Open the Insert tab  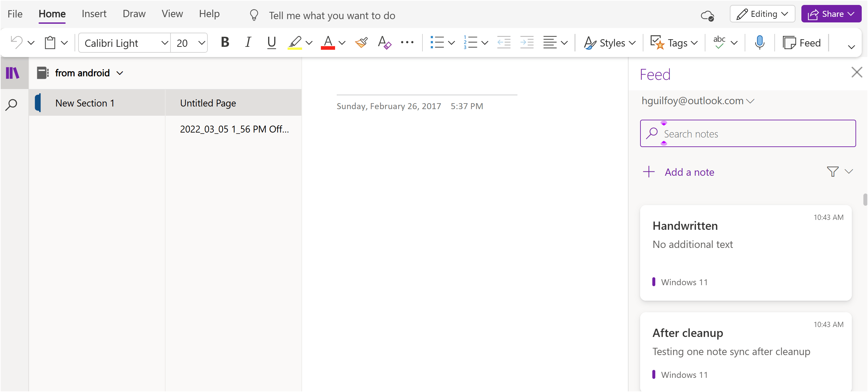[94, 14]
